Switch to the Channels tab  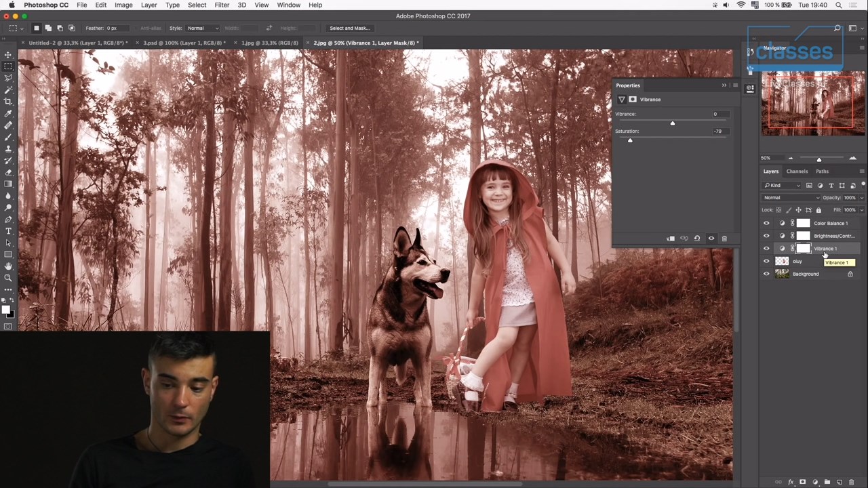coord(797,171)
